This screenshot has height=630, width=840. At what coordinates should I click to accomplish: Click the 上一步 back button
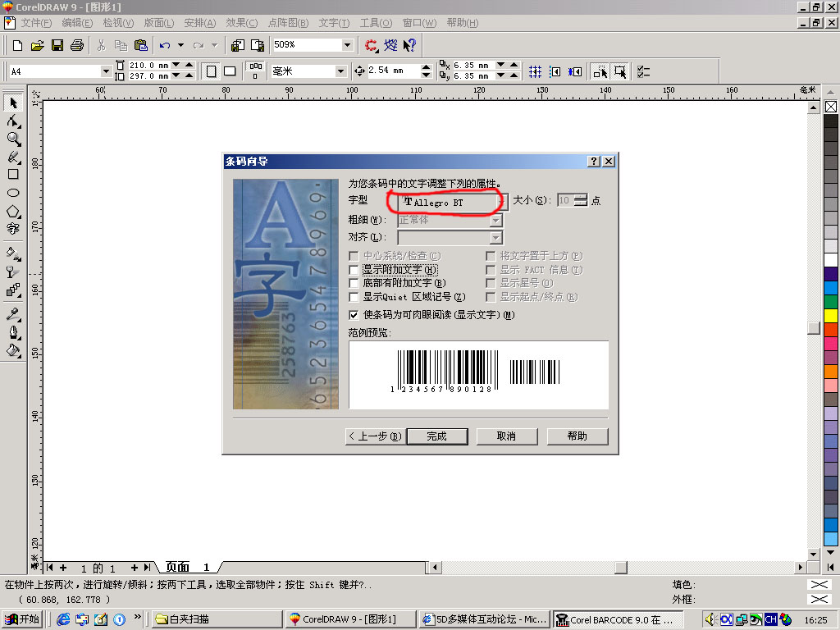pyautogui.click(x=375, y=436)
